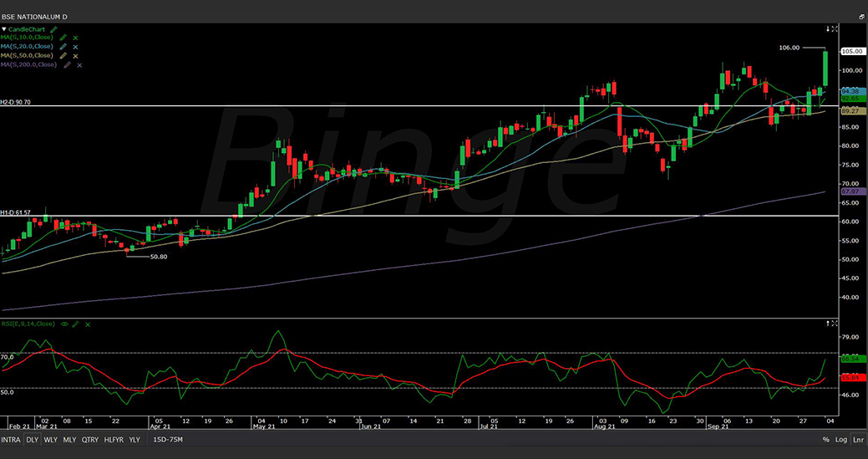Switch to INTRA timeframe
This screenshot has height=459, width=868.
click(11, 440)
